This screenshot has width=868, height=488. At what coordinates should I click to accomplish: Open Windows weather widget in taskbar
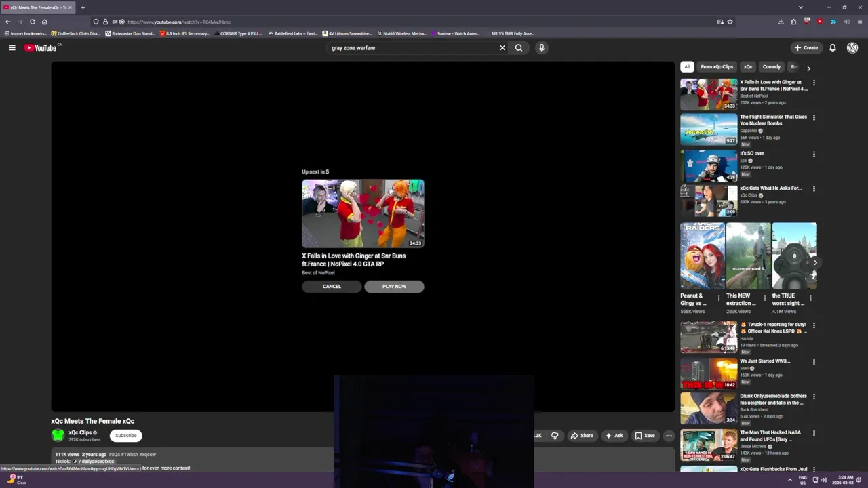click(16, 479)
